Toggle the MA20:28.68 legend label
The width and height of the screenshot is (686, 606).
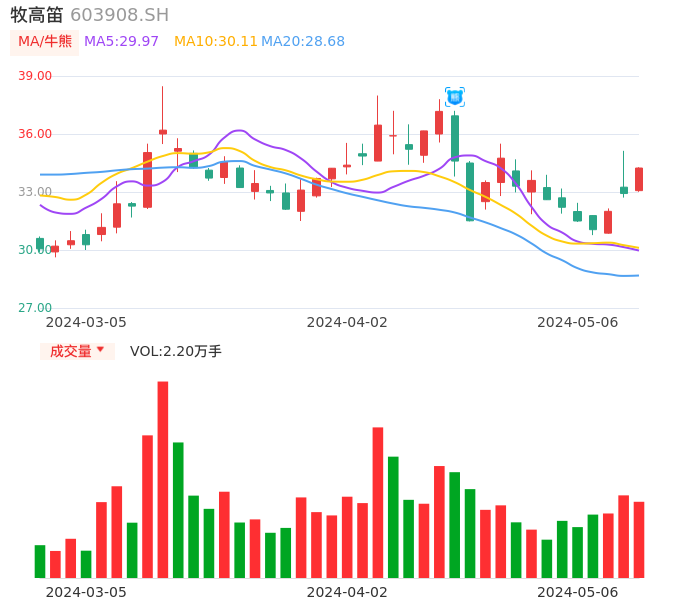302,42
